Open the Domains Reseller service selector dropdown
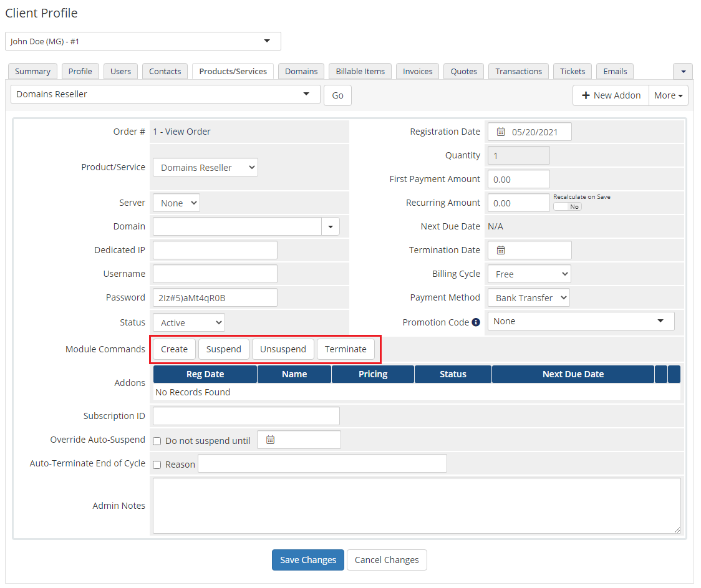 [x=165, y=94]
